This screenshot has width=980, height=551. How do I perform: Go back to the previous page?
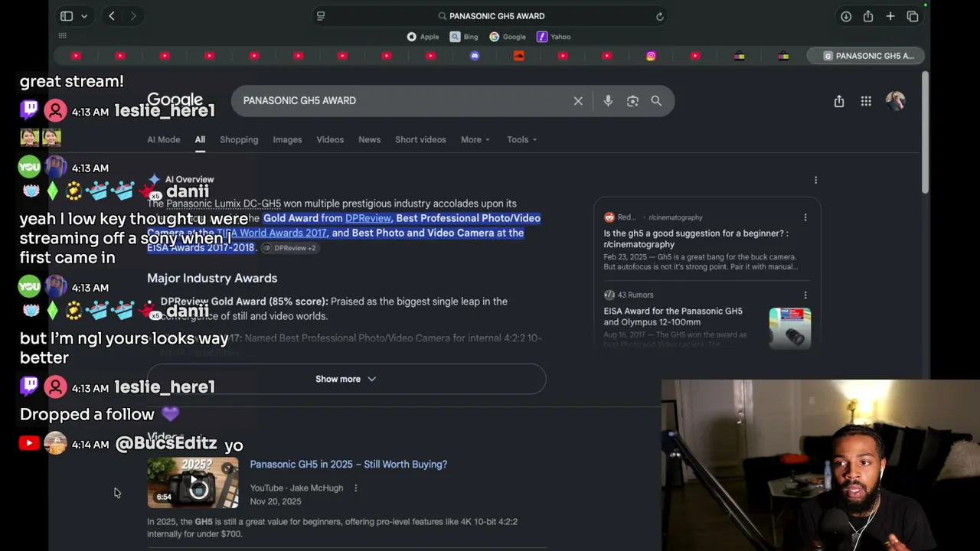[x=112, y=16]
